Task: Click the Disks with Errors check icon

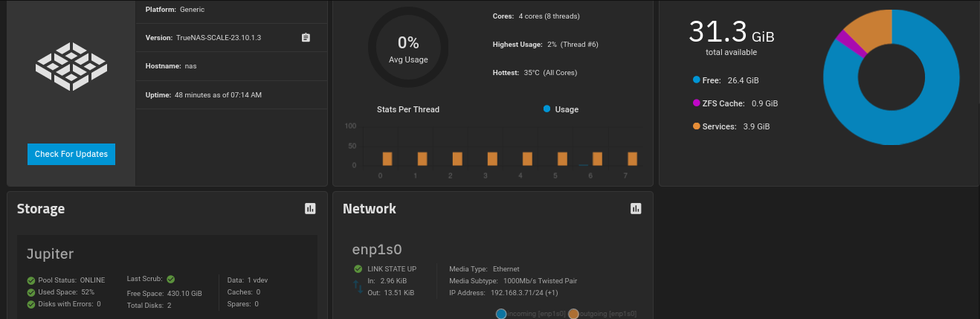Action: [x=31, y=304]
